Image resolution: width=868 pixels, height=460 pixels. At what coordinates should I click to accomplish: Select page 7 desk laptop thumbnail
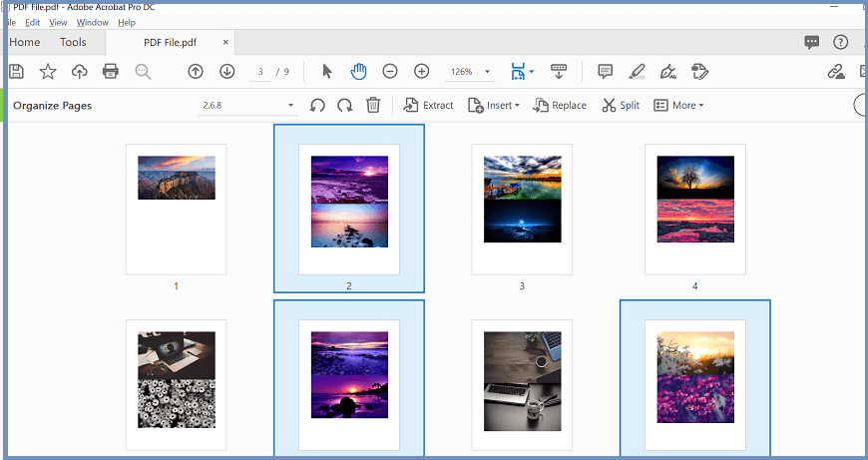click(522, 385)
